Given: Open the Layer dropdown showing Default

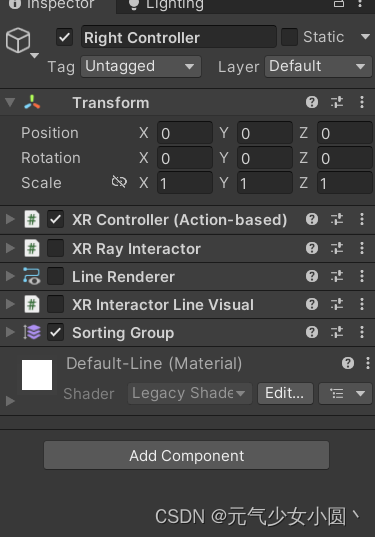Looking at the screenshot, I should click(318, 66).
